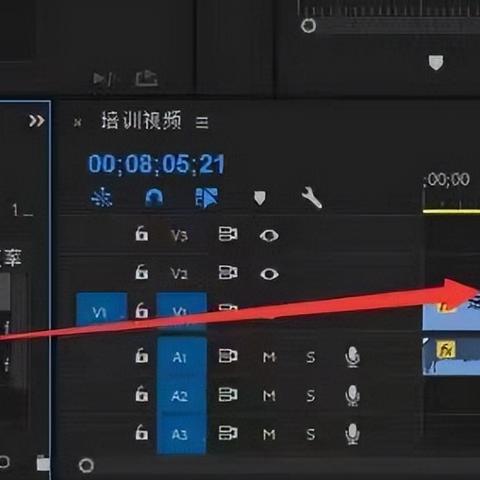Click the audio clip fx badge
Screen dimensions: 480x480
click(446, 350)
